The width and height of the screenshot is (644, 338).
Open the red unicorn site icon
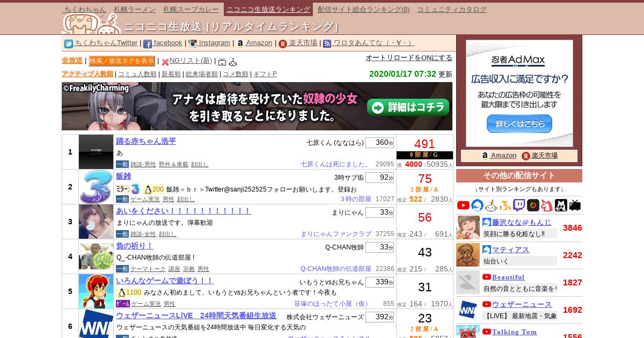[x=547, y=205]
